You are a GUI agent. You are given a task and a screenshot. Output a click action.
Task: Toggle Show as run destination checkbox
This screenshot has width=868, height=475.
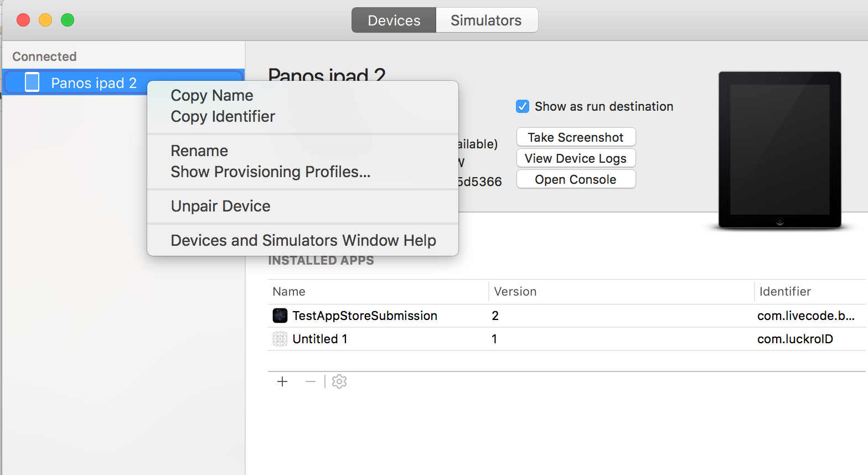pos(523,106)
